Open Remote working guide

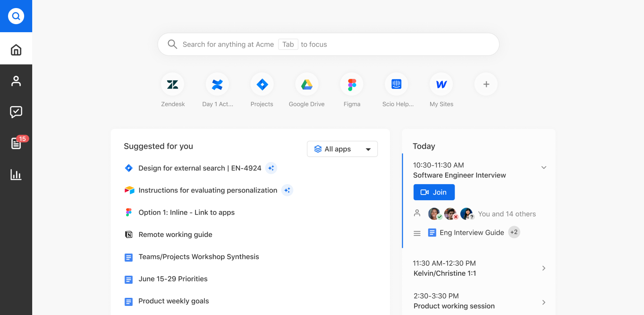coord(175,234)
